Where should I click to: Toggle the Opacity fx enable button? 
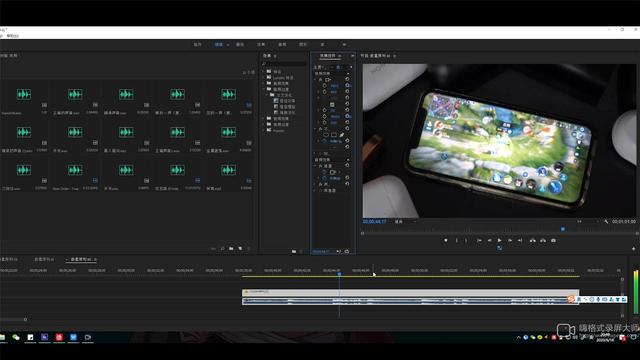click(x=320, y=129)
